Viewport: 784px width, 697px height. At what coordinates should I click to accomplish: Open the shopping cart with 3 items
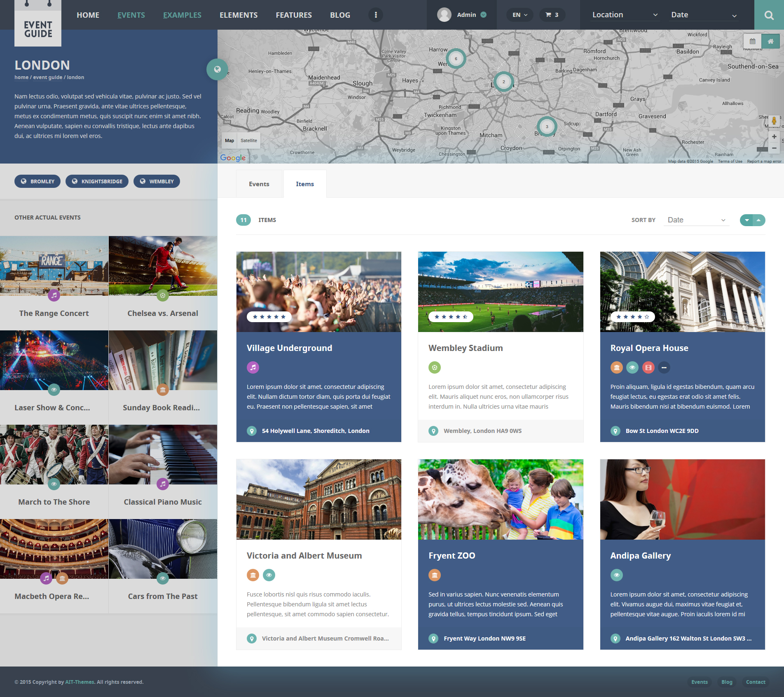pos(552,15)
